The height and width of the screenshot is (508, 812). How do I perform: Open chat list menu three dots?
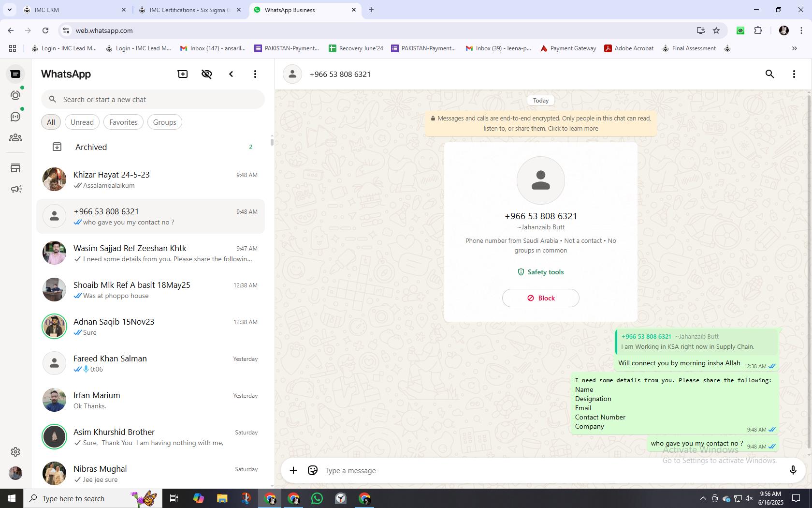(255, 74)
